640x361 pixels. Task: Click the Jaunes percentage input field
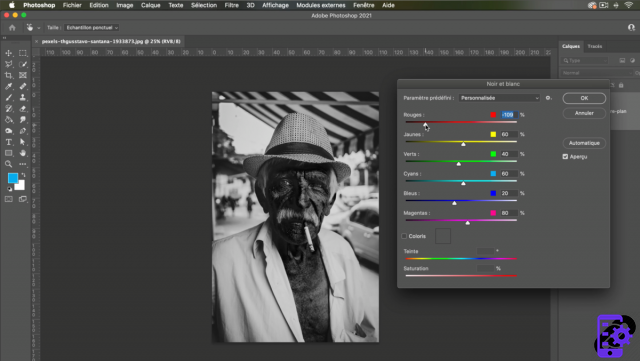pos(509,134)
